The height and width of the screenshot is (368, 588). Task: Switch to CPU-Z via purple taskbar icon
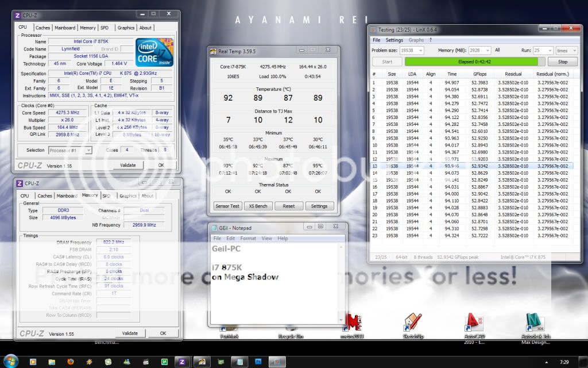click(182, 362)
